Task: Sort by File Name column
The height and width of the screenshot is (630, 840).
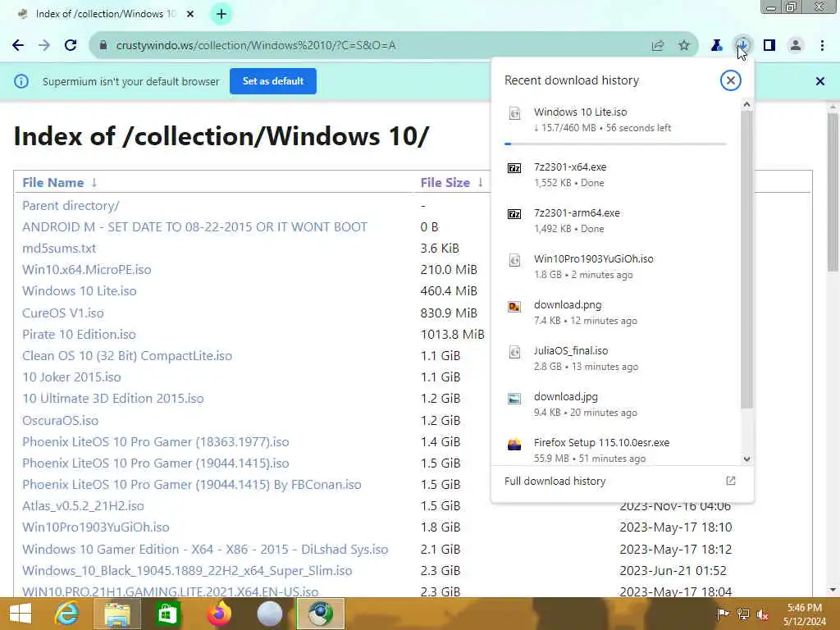Action: [x=53, y=183]
